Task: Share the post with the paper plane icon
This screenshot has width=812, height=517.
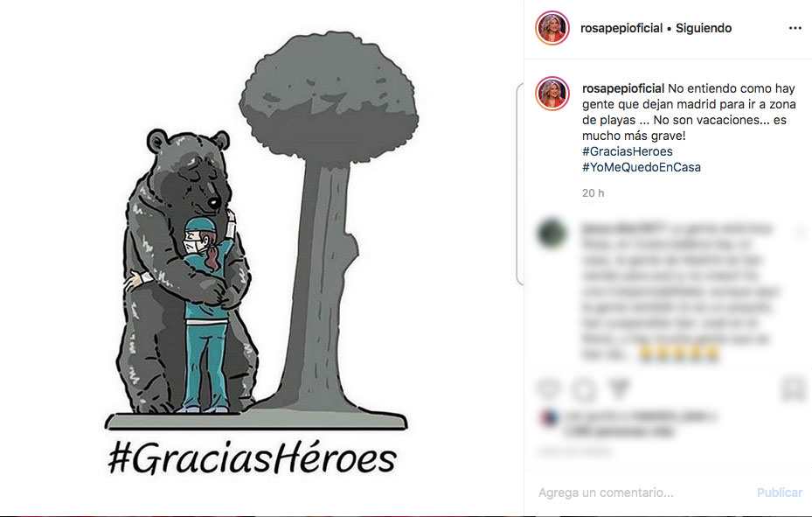Action: pyautogui.click(x=619, y=388)
